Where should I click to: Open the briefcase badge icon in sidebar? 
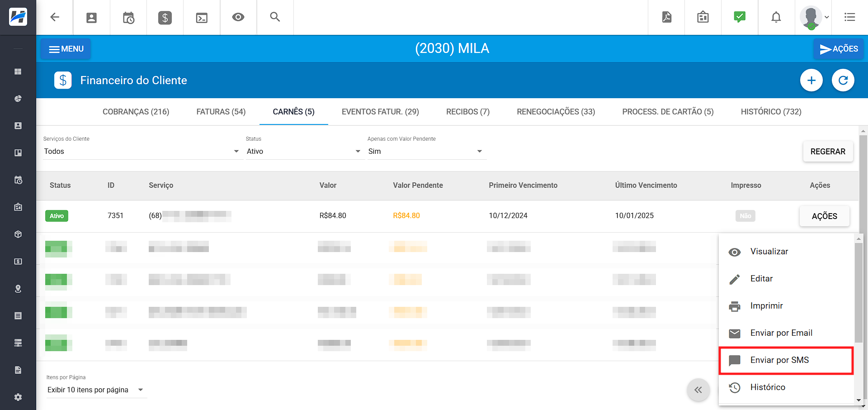click(18, 207)
